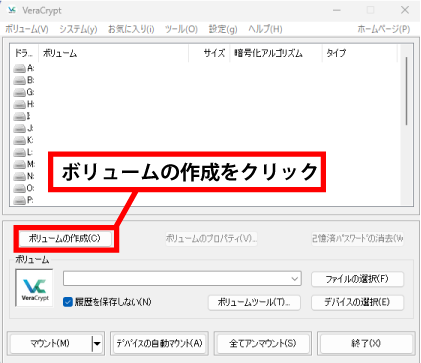Select drive M: icon in list
Image resolution: width=421 pixels, height=363 pixels.
(19, 165)
